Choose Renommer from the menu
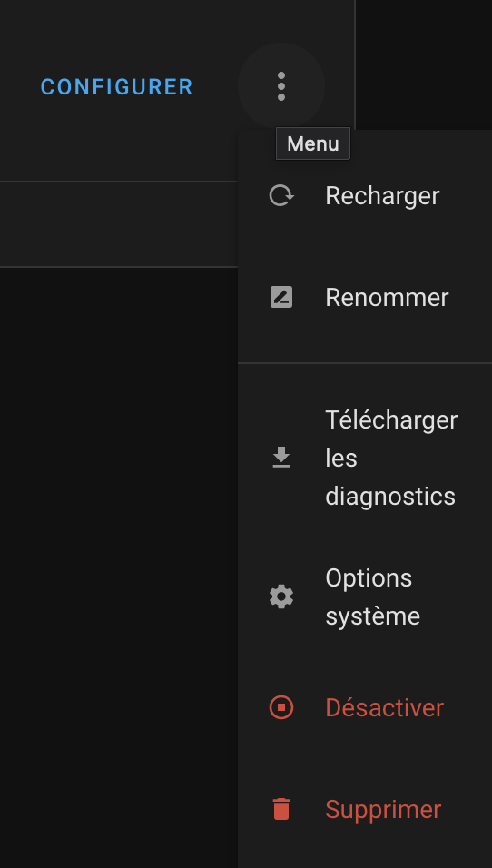Image resolution: width=492 pixels, height=868 pixels. [x=365, y=298]
